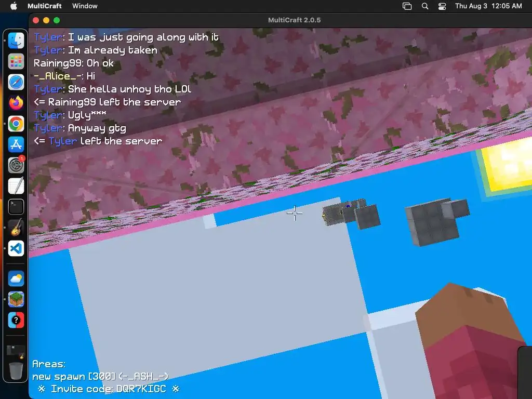Click the large light gray cloud block
The width and height of the screenshot is (532, 399).
click(x=217, y=288)
